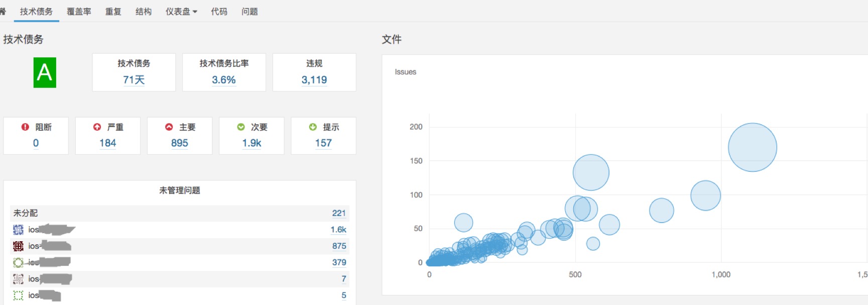
Task: Open the 3,119 violations count
Action: pos(314,80)
